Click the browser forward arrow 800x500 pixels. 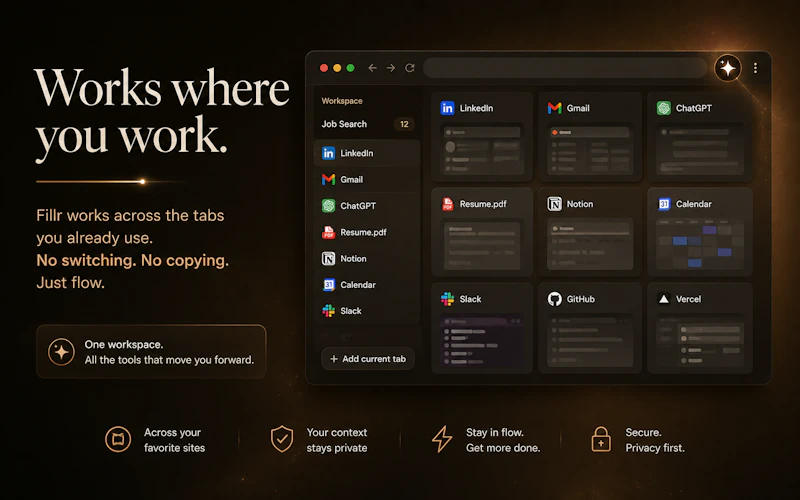tap(391, 68)
